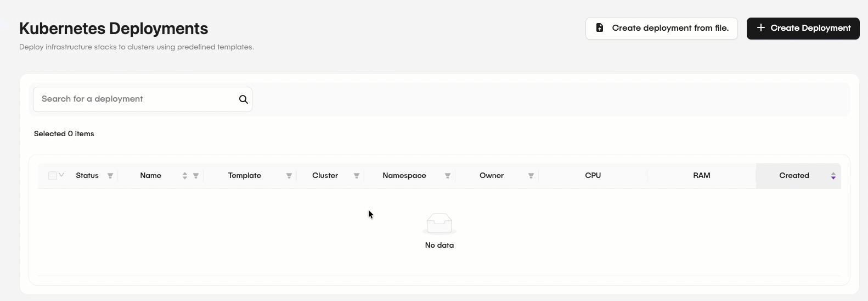The image size is (868, 301).
Task: Click Create deployment from file button
Action: (x=661, y=28)
